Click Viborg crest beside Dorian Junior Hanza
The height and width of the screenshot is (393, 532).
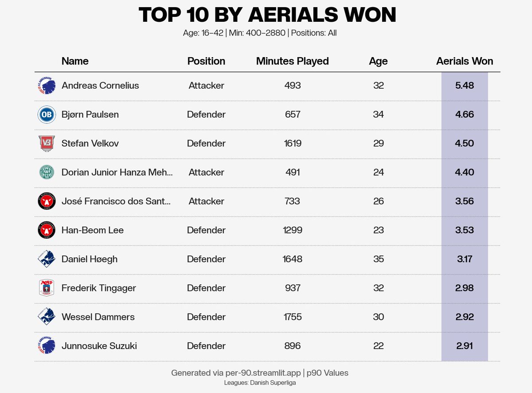(47, 172)
